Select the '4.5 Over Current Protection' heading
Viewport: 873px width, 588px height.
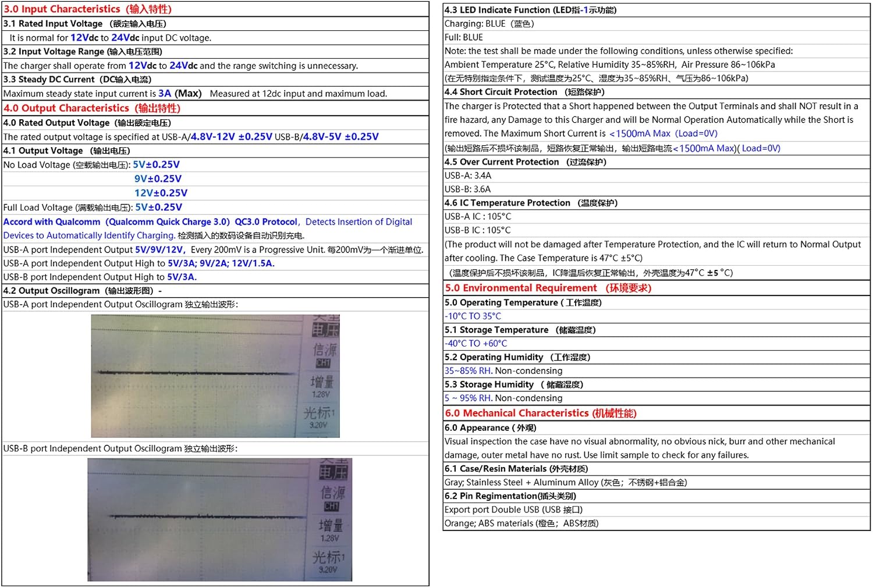point(526,162)
